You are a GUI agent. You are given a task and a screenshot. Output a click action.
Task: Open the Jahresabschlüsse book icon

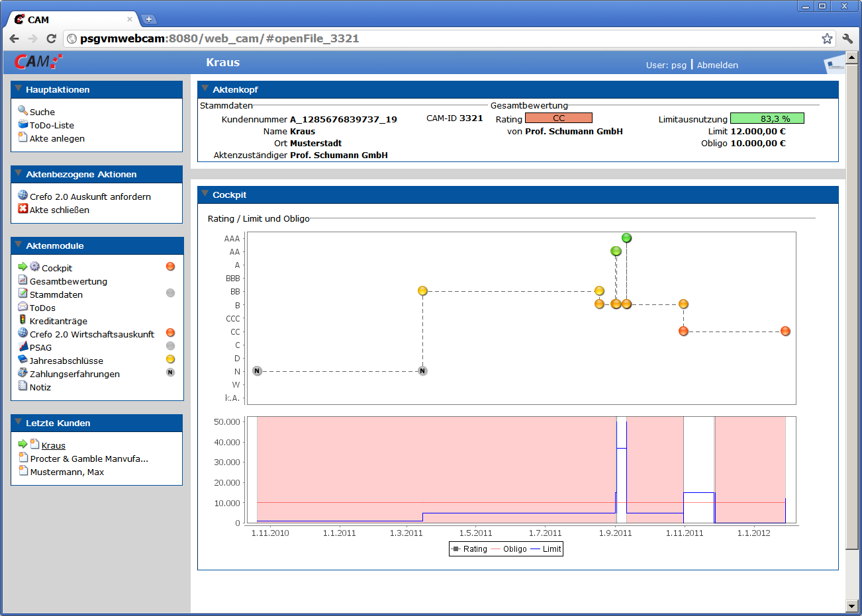pos(23,359)
